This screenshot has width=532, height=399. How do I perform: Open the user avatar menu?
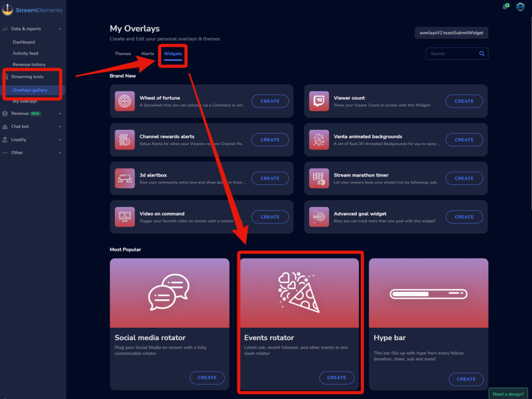click(x=520, y=6)
